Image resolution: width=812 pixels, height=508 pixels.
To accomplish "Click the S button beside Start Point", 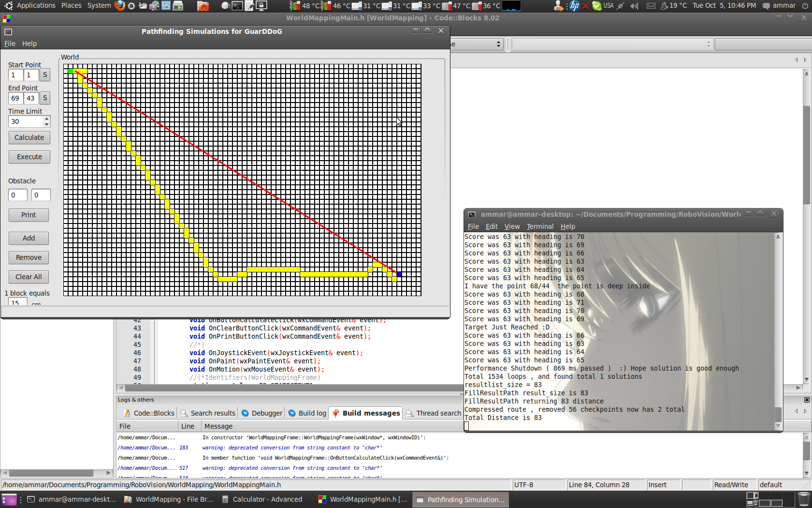I will 45,75.
